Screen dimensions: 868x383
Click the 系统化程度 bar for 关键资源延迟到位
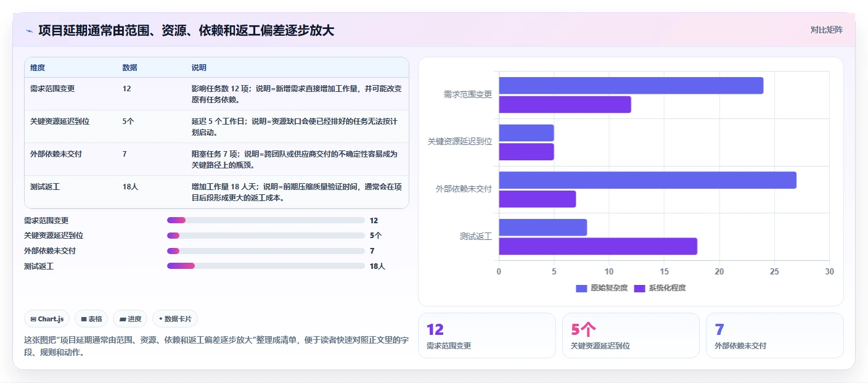[x=526, y=152]
